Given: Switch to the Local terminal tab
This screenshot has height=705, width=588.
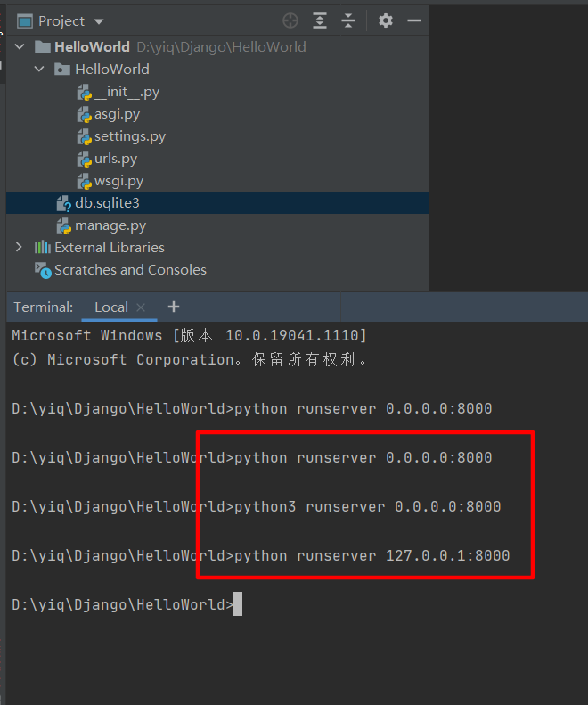Looking at the screenshot, I should pos(111,307).
